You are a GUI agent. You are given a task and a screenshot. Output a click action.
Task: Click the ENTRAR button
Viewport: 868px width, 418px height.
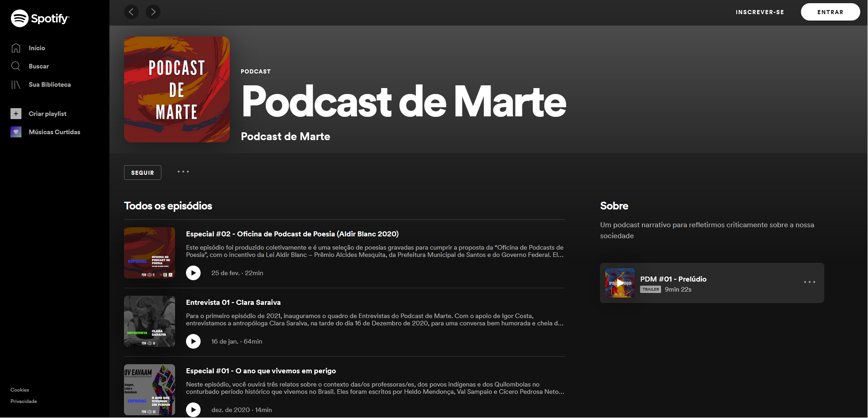pyautogui.click(x=831, y=12)
